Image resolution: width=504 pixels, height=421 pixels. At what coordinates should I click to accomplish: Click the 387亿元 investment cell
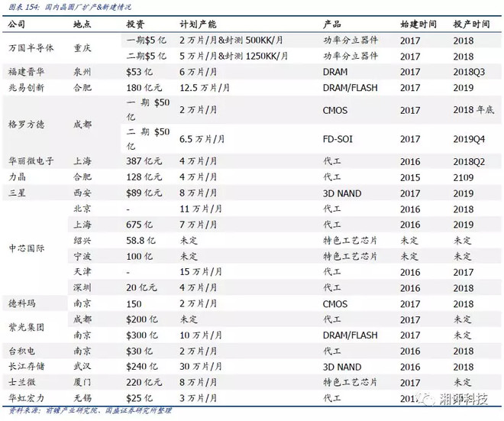point(144,160)
